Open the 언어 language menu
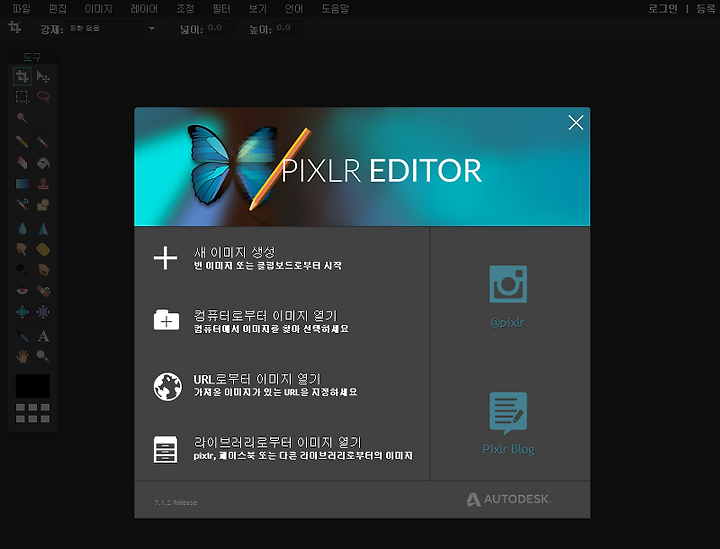 pos(294,9)
